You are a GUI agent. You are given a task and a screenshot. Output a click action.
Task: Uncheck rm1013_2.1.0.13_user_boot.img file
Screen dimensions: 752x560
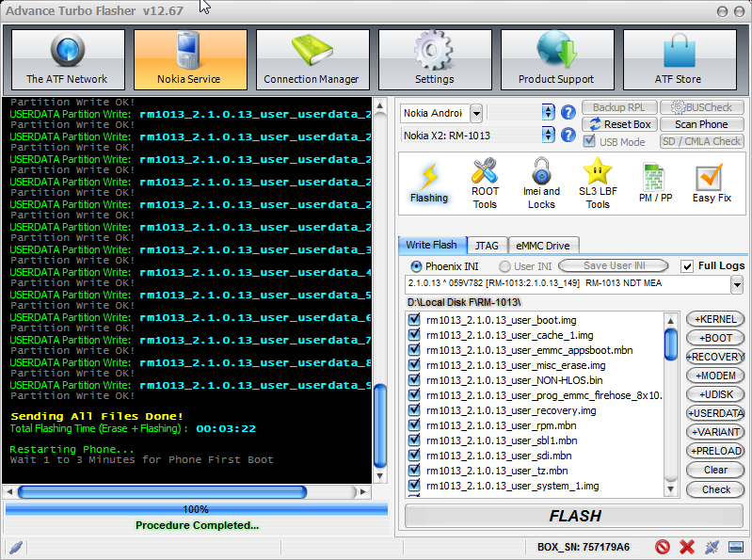coord(414,320)
